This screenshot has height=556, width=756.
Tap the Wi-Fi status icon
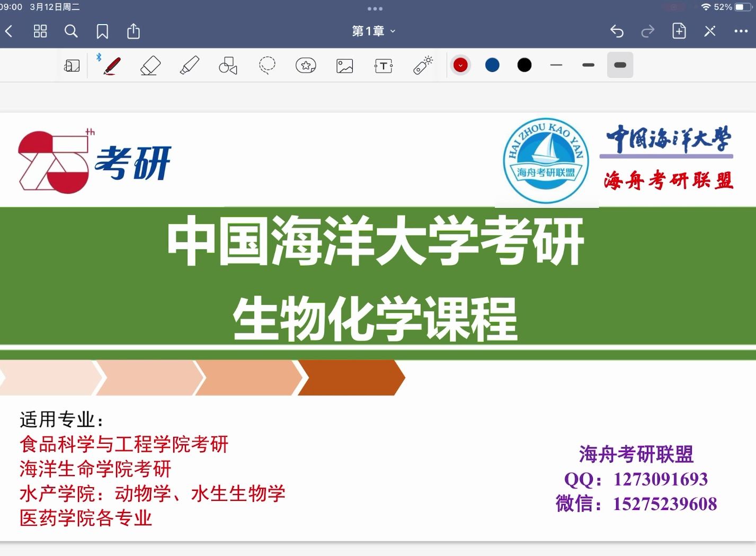[x=706, y=7]
